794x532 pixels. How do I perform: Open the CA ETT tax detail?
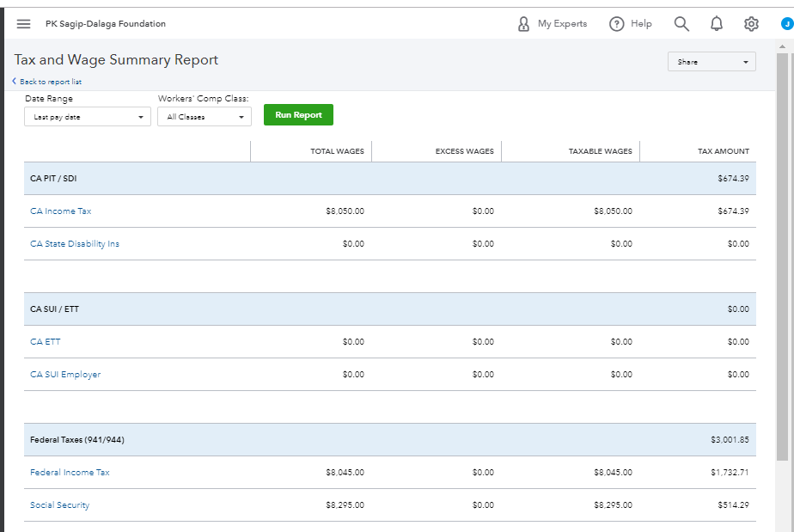click(45, 341)
